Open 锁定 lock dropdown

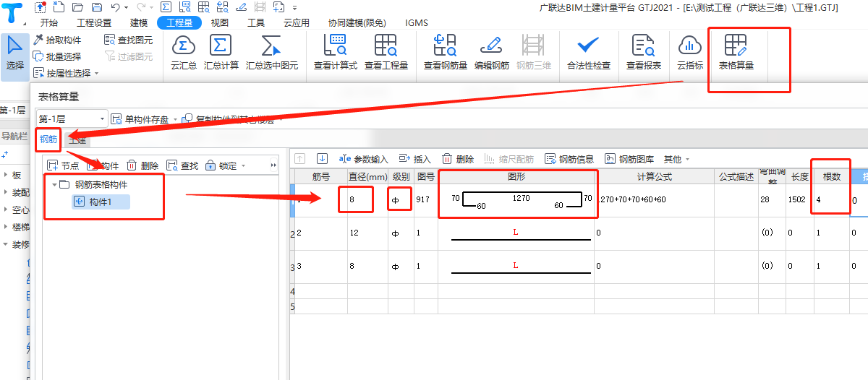click(225, 165)
